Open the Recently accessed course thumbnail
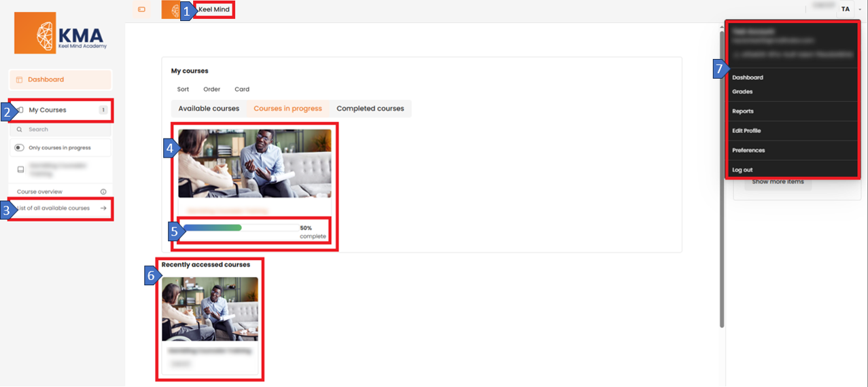Image resolution: width=868 pixels, height=387 pixels. [x=210, y=309]
